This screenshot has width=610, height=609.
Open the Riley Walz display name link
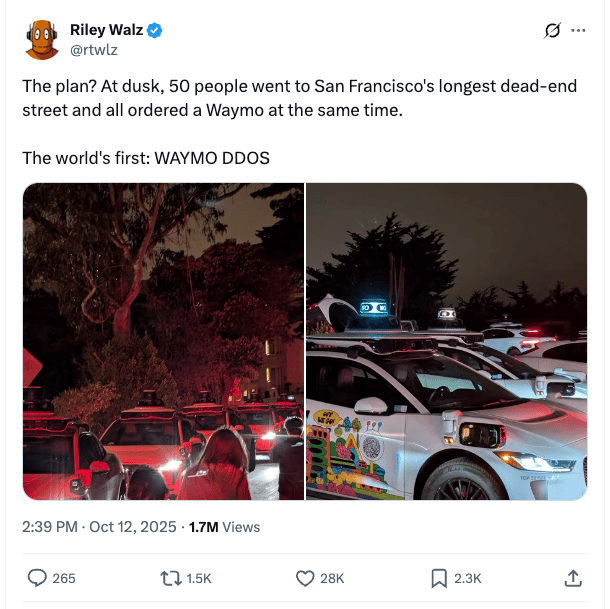click(x=106, y=30)
